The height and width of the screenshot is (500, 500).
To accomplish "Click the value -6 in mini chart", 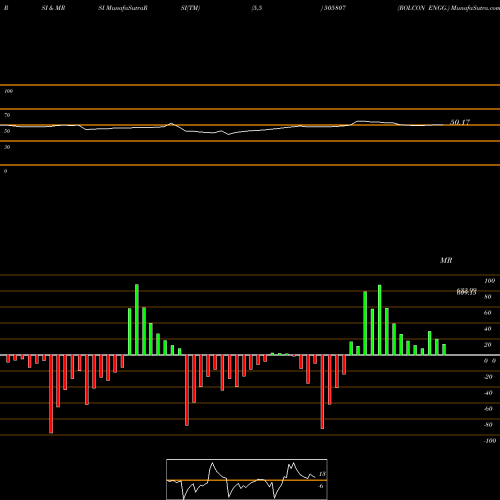I will click(x=321, y=486).
